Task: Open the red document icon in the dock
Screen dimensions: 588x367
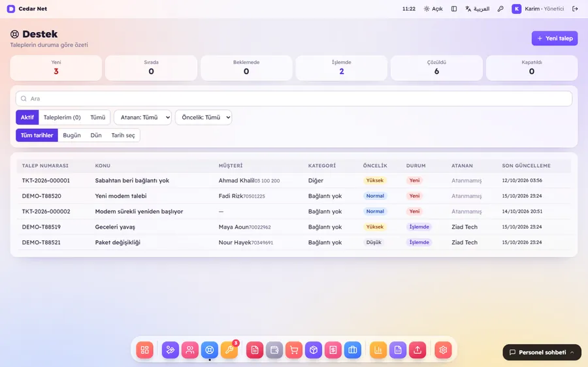Action: point(255,350)
